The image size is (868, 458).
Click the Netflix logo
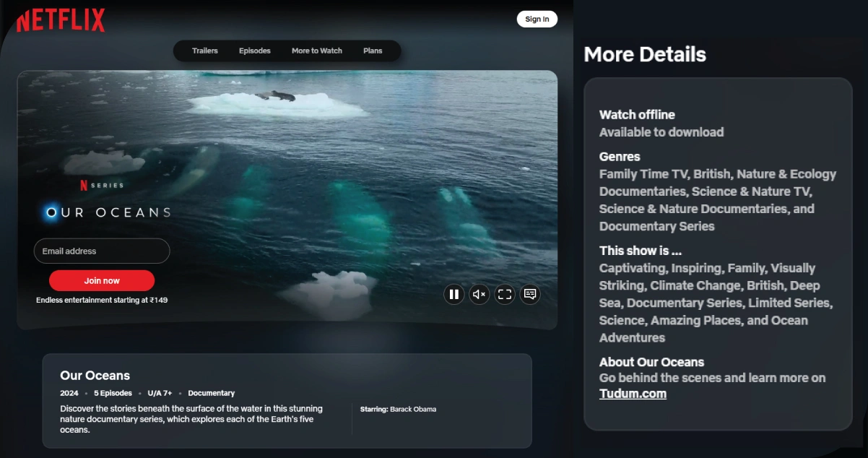[x=61, y=20]
